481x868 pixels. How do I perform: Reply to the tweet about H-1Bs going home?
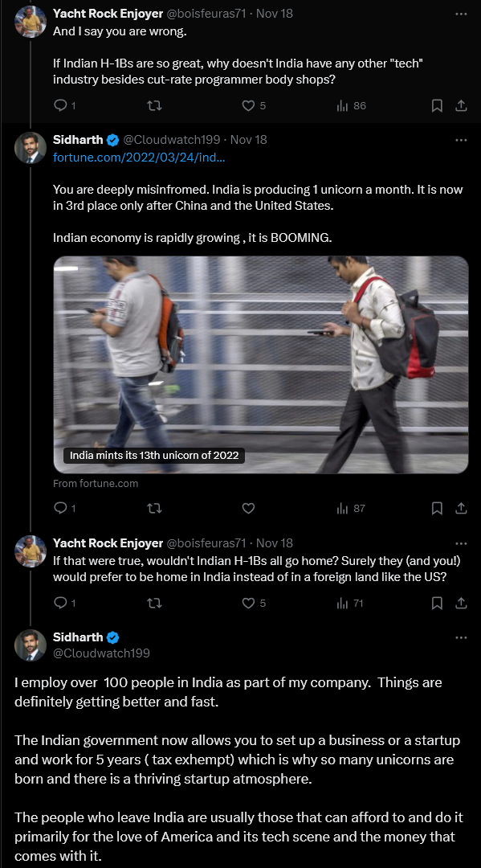coord(64,603)
